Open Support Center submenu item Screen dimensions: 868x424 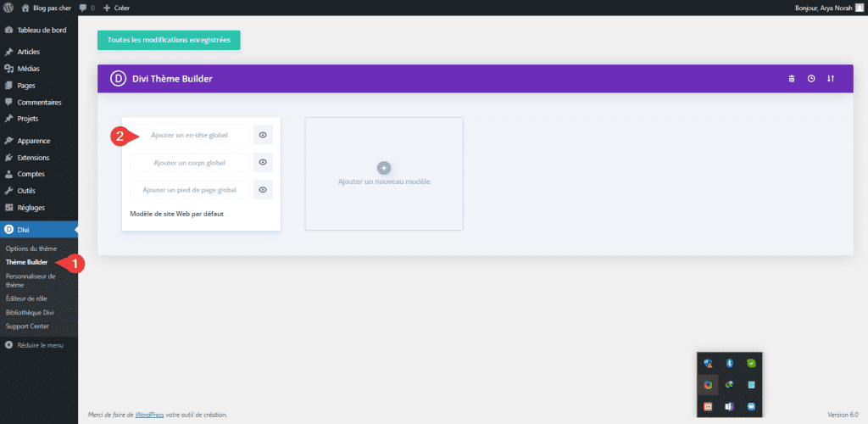pyautogui.click(x=27, y=326)
